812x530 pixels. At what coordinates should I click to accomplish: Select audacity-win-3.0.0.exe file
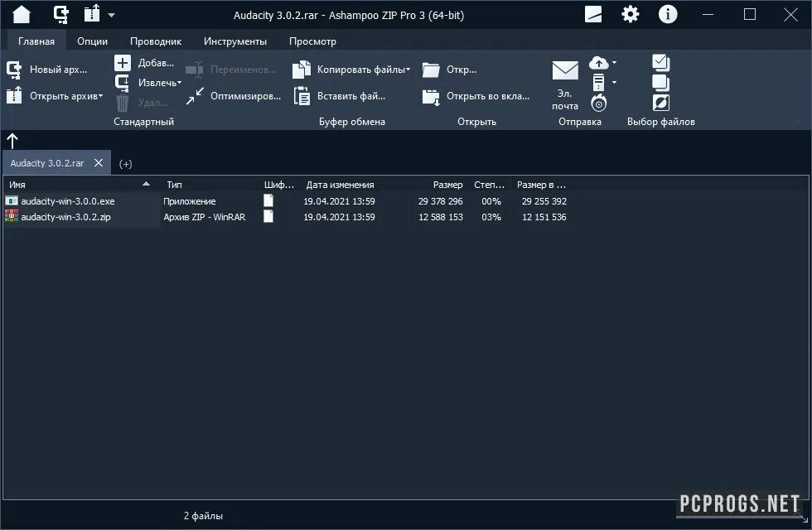click(x=68, y=201)
